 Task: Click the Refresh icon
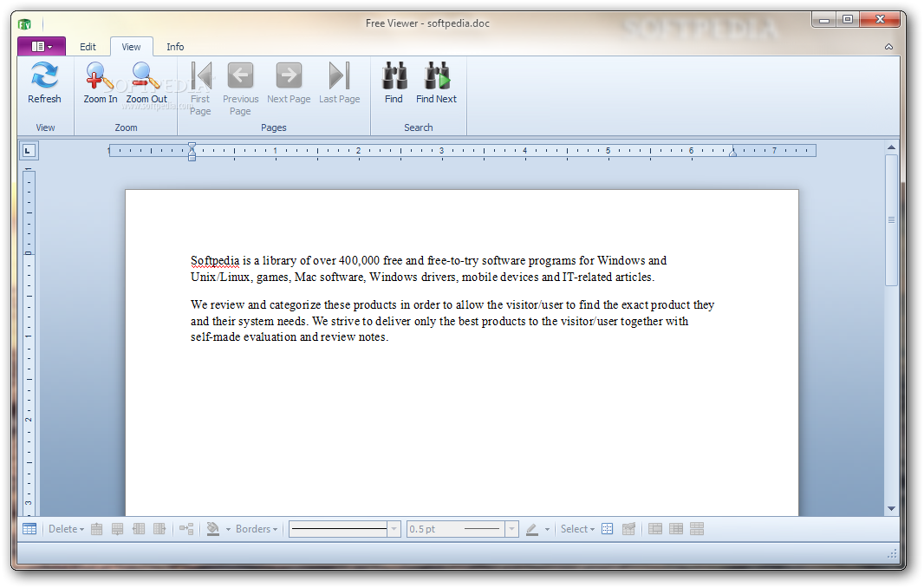(x=44, y=75)
